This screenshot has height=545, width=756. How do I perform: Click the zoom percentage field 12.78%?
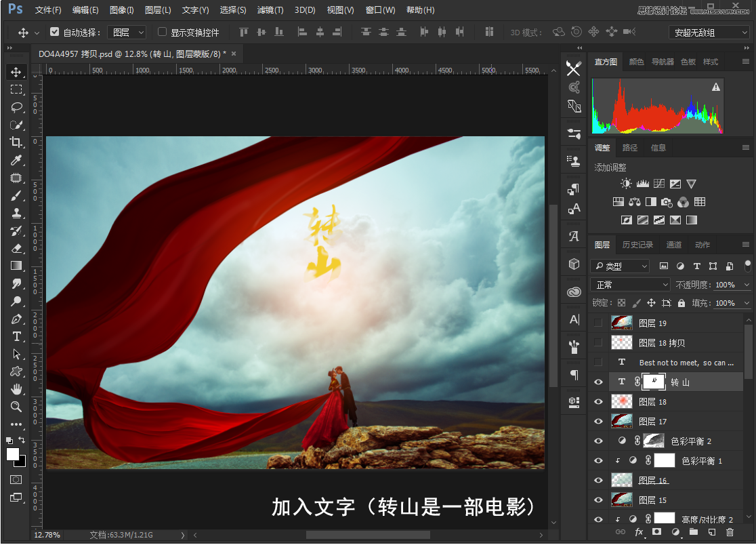click(47, 535)
